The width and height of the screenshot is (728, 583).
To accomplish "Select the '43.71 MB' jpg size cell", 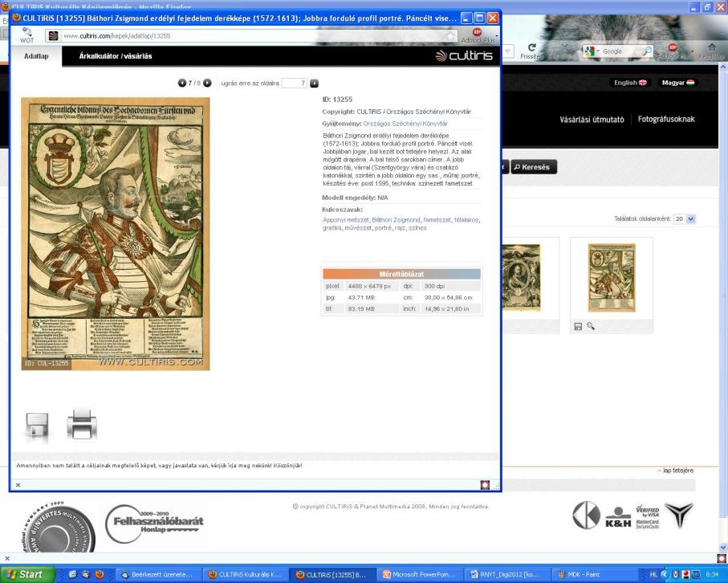I will tap(372, 298).
